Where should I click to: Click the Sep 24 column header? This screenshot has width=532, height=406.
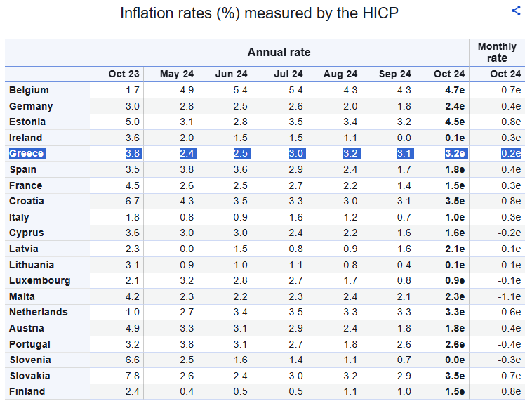[395, 74]
